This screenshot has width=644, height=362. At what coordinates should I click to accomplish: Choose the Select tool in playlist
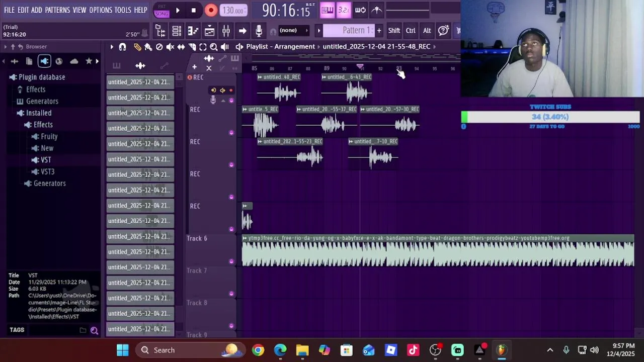[x=203, y=47]
